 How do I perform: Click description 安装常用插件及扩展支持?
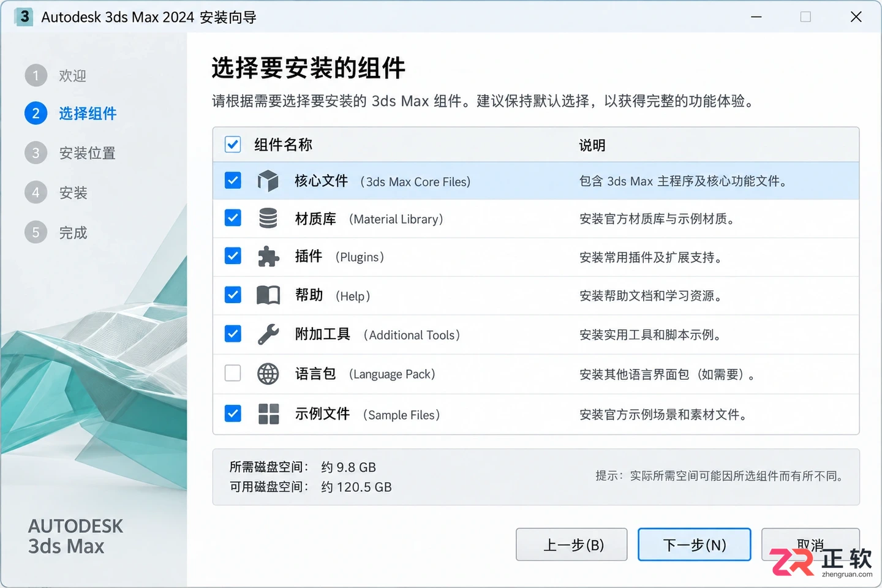(x=650, y=257)
